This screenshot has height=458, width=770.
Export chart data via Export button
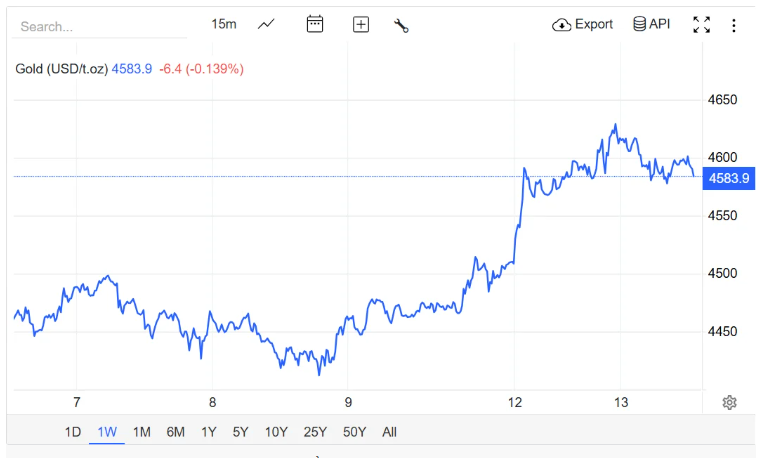tap(583, 24)
